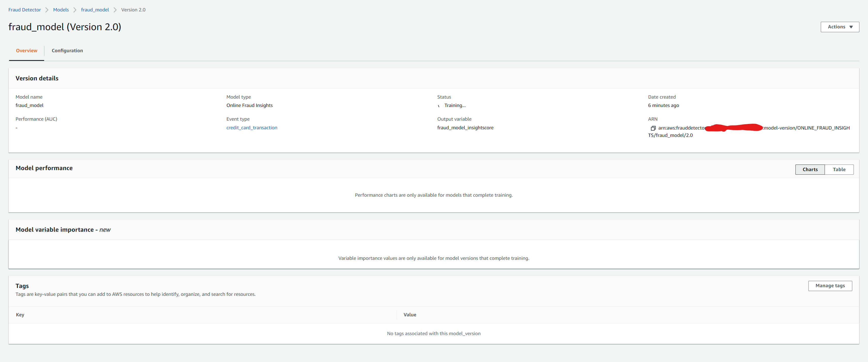Click the Training status spinner icon

click(x=439, y=106)
